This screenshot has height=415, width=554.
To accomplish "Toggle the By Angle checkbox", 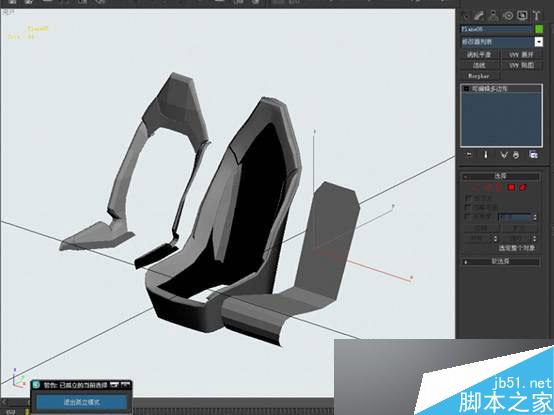I will point(467,216).
